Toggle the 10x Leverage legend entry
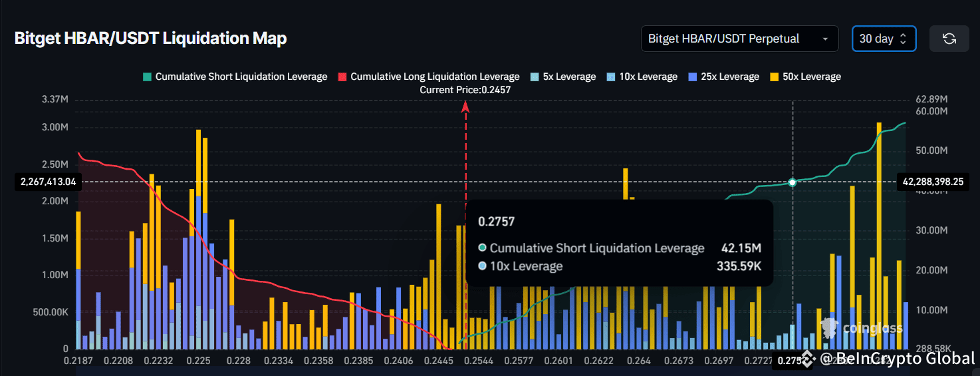Image resolution: width=980 pixels, height=376 pixels. pos(641,77)
